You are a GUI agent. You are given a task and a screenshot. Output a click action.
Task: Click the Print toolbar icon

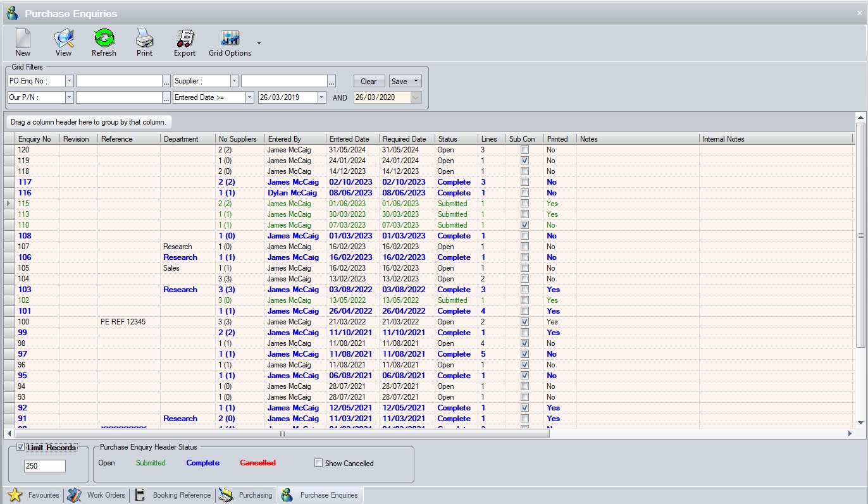144,42
